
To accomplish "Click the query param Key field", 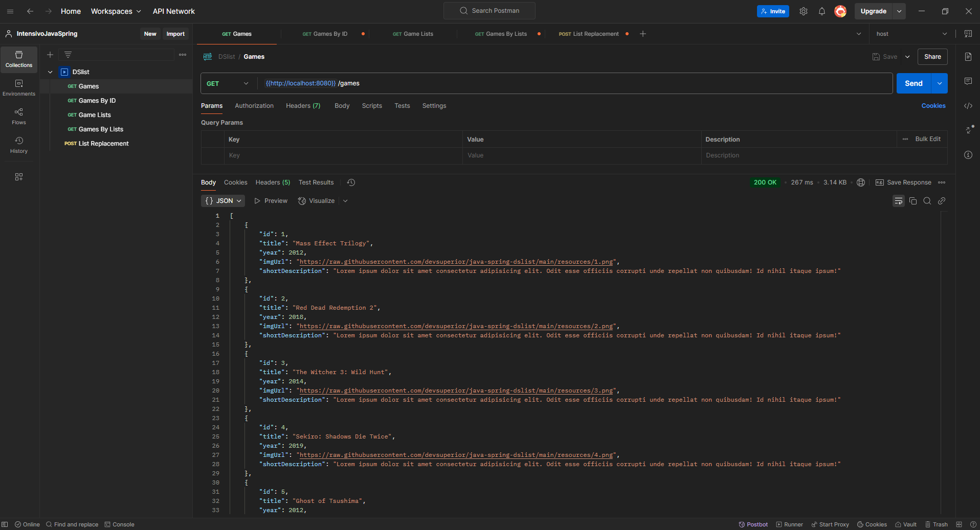I will pyautogui.click(x=343, y=155).
